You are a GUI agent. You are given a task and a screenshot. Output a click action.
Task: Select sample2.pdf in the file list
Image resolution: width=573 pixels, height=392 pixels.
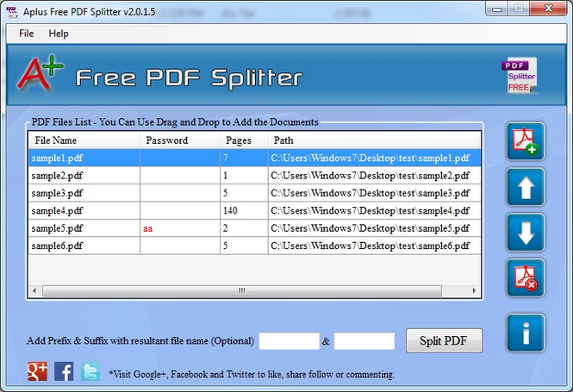point(84,176)
